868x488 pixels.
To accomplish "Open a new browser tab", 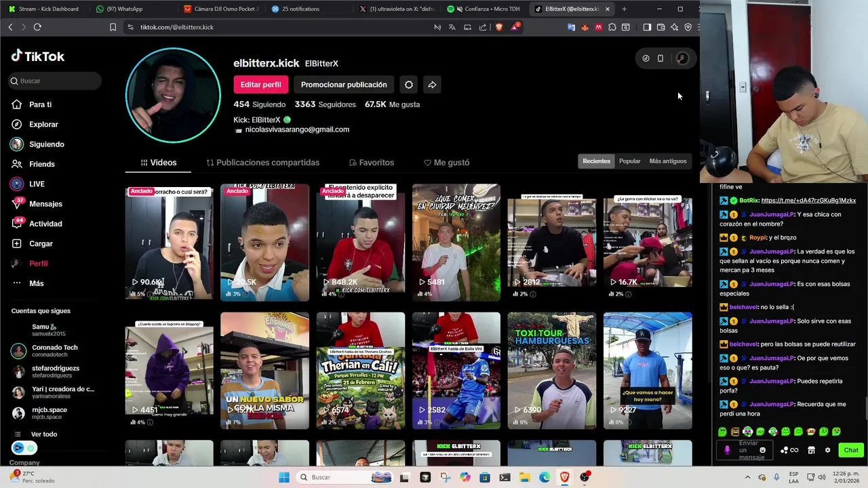I will click(x=624, y=9).
